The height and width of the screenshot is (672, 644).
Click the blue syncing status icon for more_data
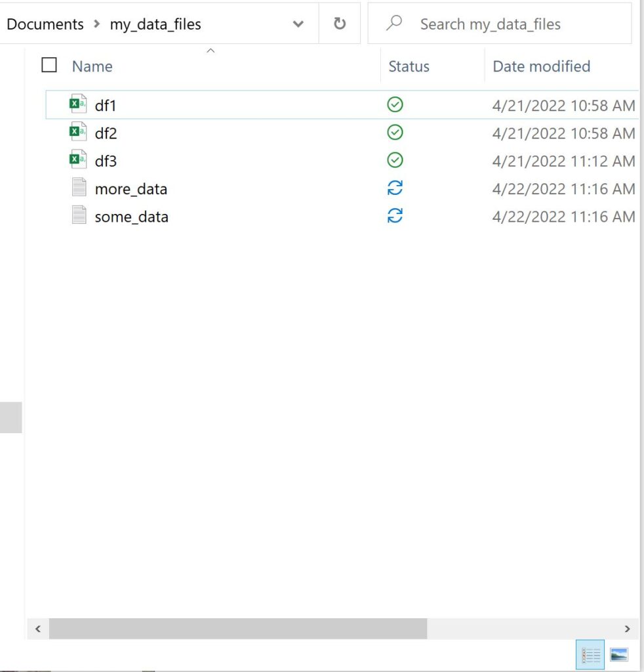click(x=395, y=188)
